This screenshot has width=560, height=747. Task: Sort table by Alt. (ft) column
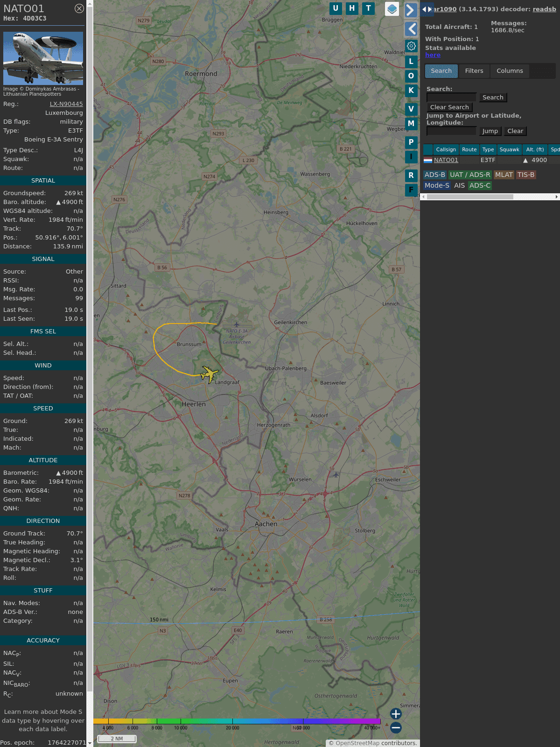(535, 149)
